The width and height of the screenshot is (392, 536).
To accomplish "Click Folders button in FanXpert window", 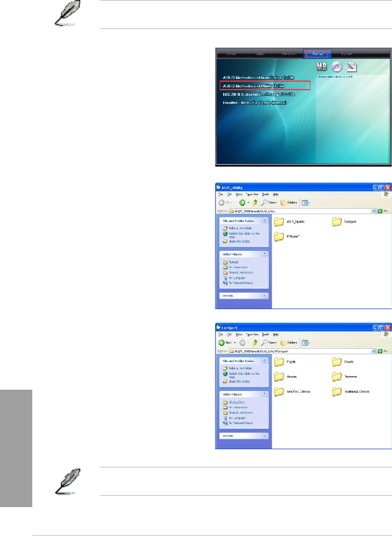I will tap(289, 343).
